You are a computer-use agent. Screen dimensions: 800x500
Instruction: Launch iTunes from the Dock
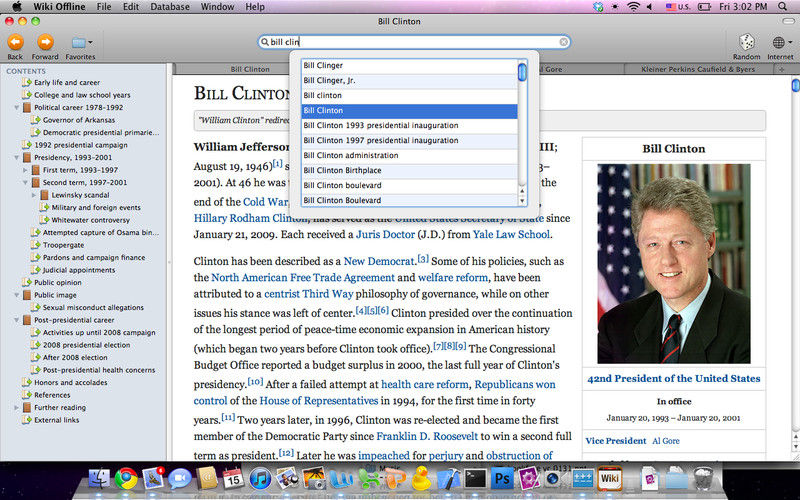pyautogui.click(x=260, y=479)
